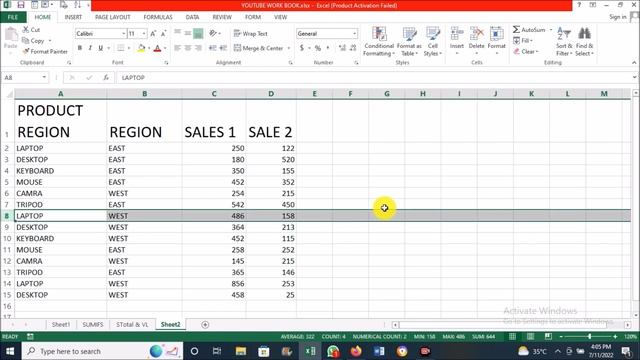Toggle Underline formatting
The width and height of the screenshot is (640, 360).
pos(100,48)
